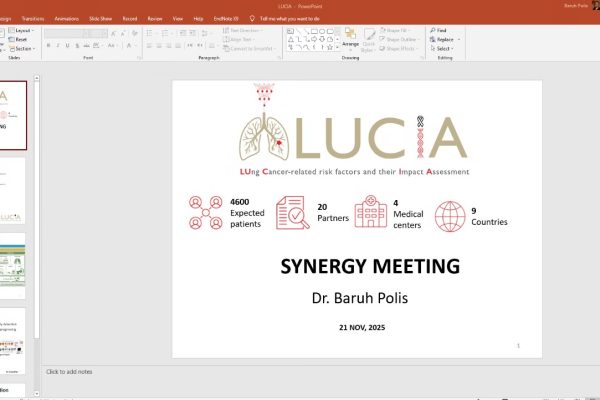Select the Isosceles Triangle shape
This screenshot has height=400, width=600.
click(x=291, y=39)
